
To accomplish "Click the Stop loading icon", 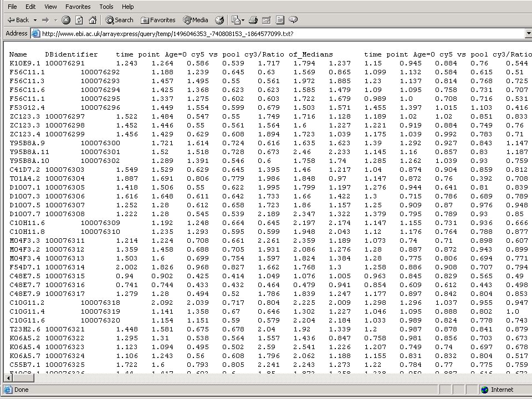I will tap(66, 21).
